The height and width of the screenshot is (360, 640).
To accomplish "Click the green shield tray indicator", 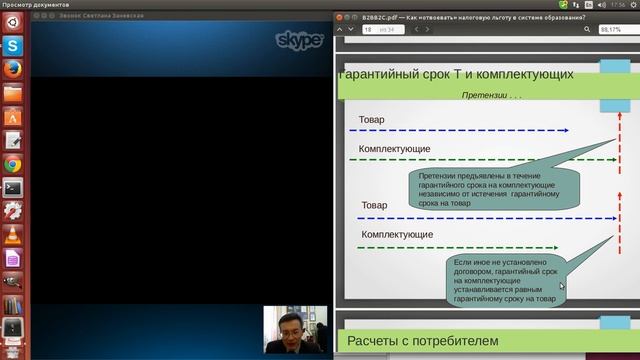I will click(563, 5).
